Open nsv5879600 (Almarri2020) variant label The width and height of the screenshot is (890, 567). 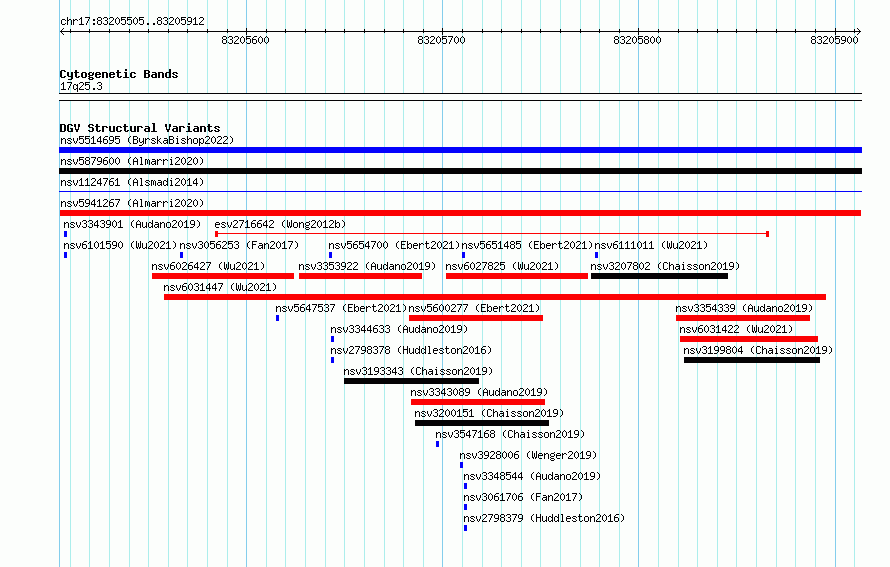coord(132,161)
